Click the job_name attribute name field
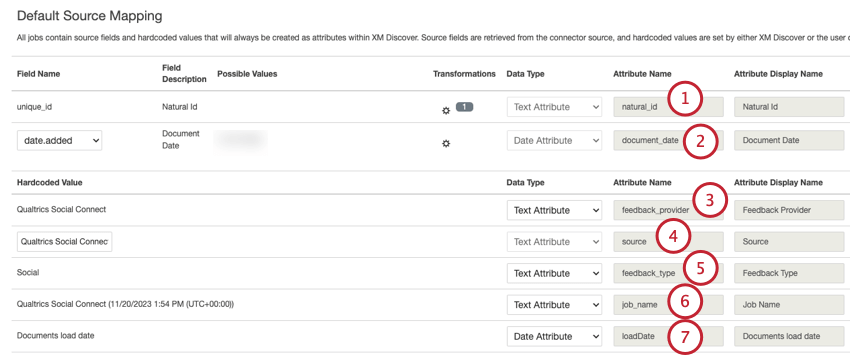 [x=668, y=305]
